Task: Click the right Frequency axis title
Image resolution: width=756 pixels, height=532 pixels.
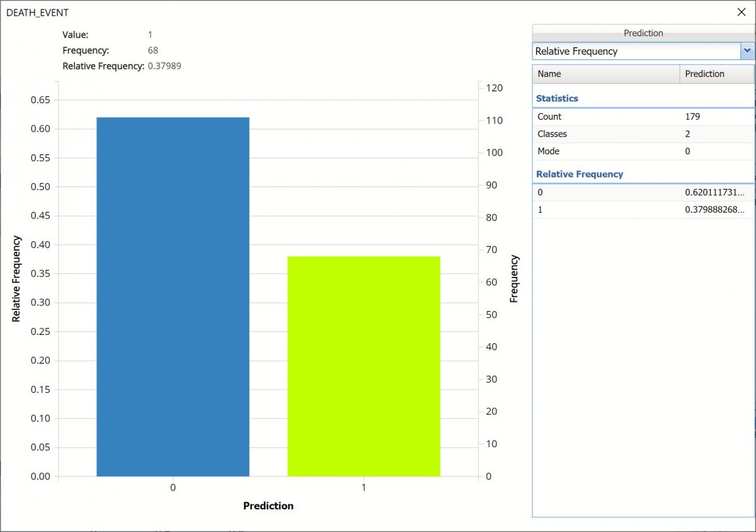Action: pos(514,279)
